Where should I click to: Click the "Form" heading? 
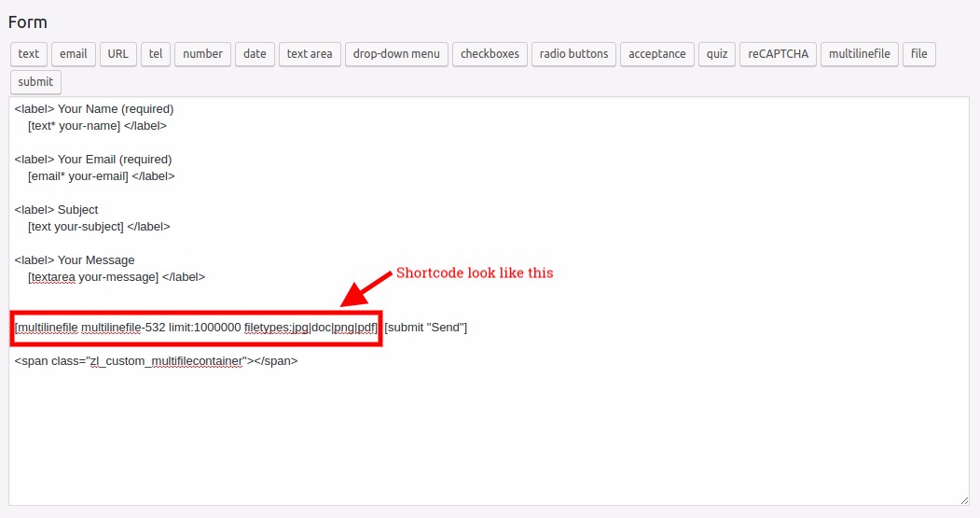[x=27, y=22]
